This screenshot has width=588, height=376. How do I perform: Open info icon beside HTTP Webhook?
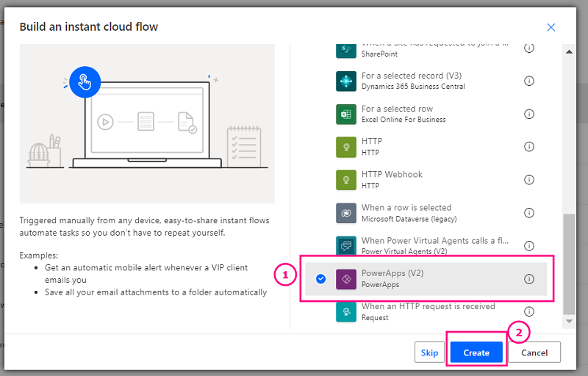click(x=528, y=180)
